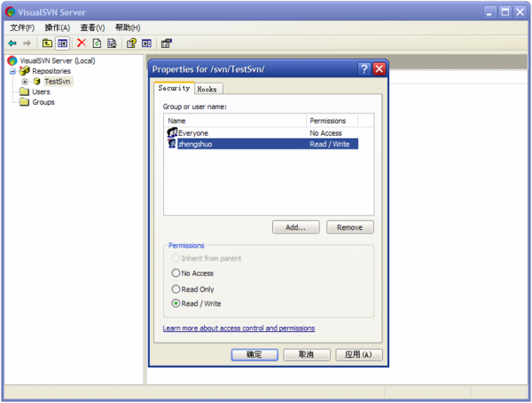
Task: Collapse the Repositories tree node
Action: [12, 71]
